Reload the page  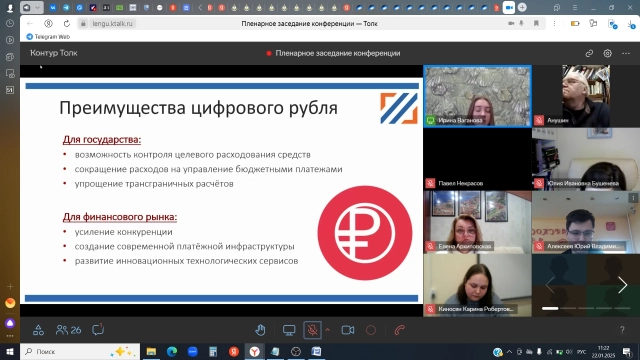pyautogui.click(x=67, y=24)
